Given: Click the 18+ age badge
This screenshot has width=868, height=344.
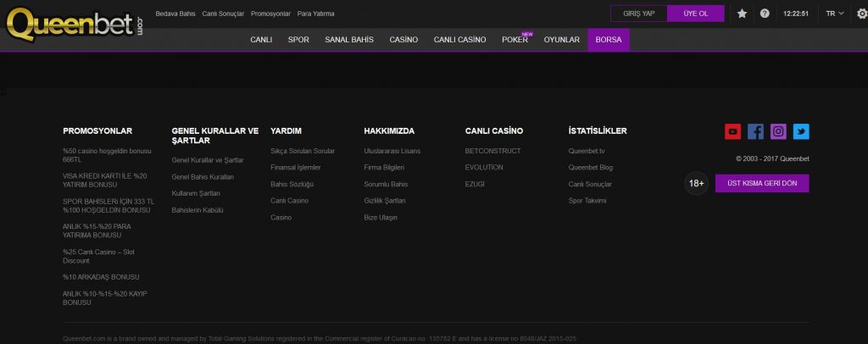Looking at the screenshot, I should tap(697, 183).
